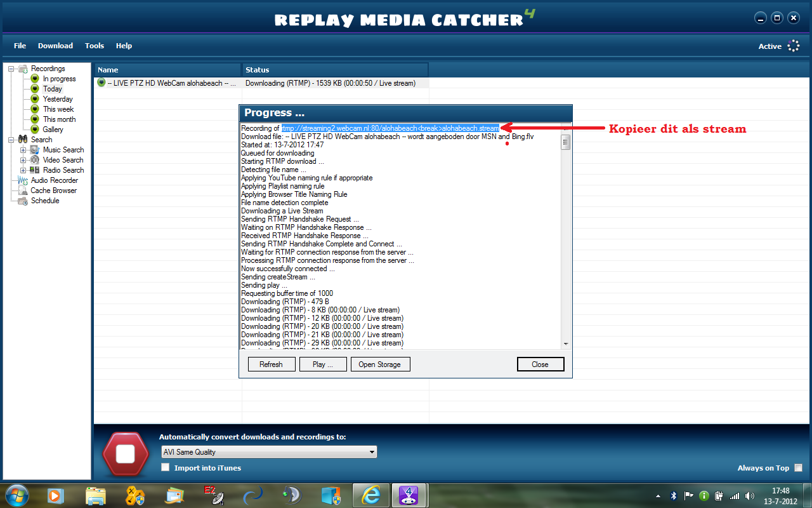Click 'Requesting buffer time of 1000' log line
The height and width of the screenshot is (508, 812).
tap(287, 293)
